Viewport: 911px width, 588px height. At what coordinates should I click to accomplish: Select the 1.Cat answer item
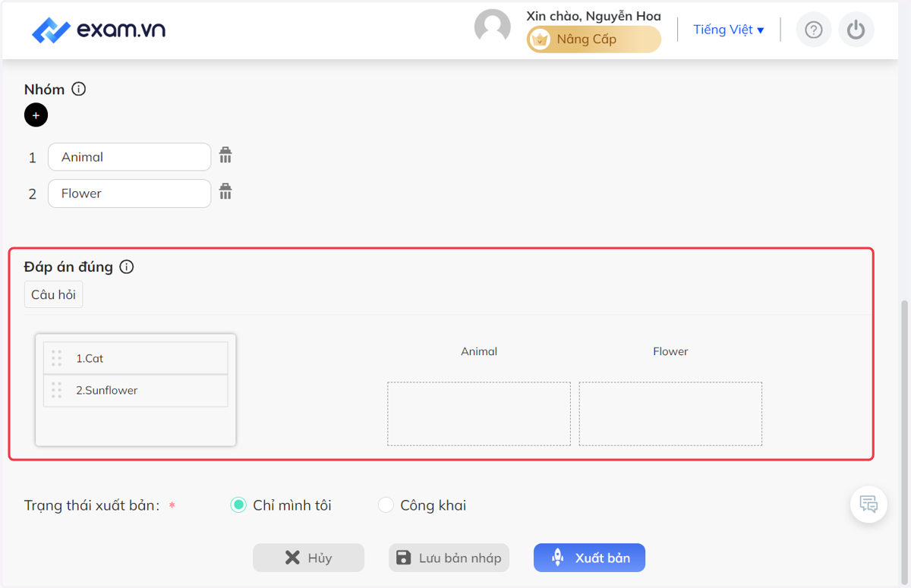pyautogui.click(x=136, y=358)
